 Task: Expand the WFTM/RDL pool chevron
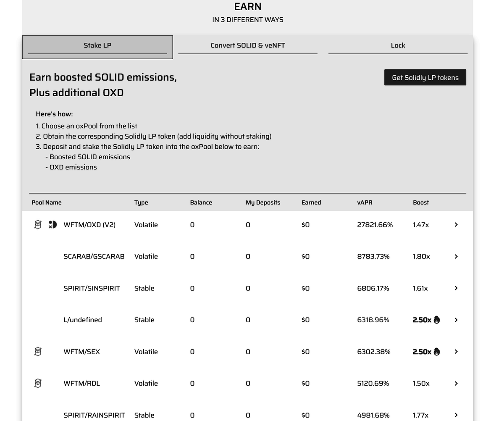click(456, 383)
